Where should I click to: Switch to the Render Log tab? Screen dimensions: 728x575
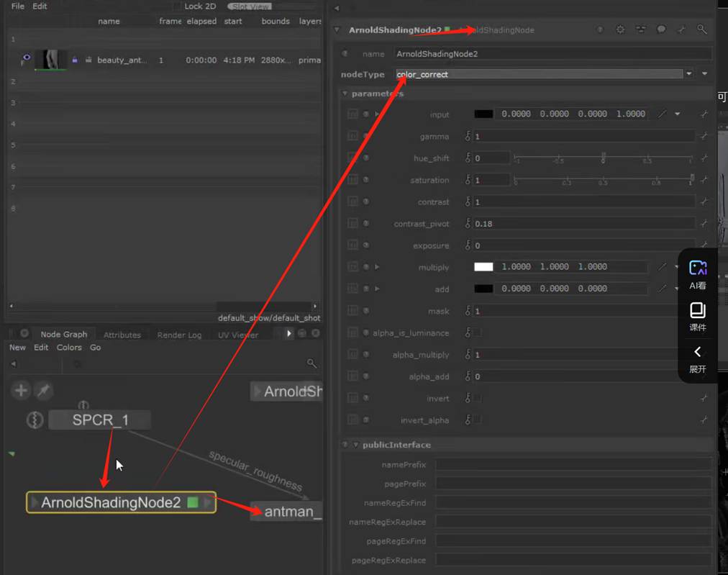[x=179, y=335]
